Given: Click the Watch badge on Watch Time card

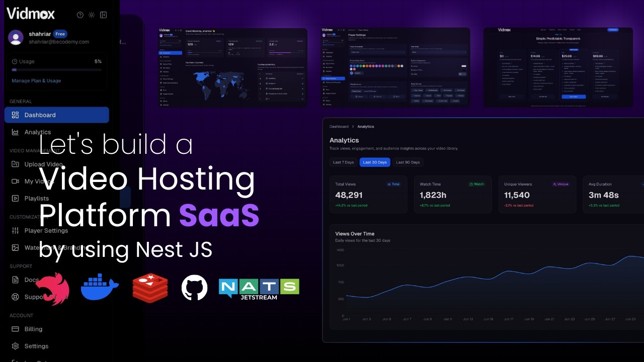Looking at the screenshot, I should (x=476, y=184).
